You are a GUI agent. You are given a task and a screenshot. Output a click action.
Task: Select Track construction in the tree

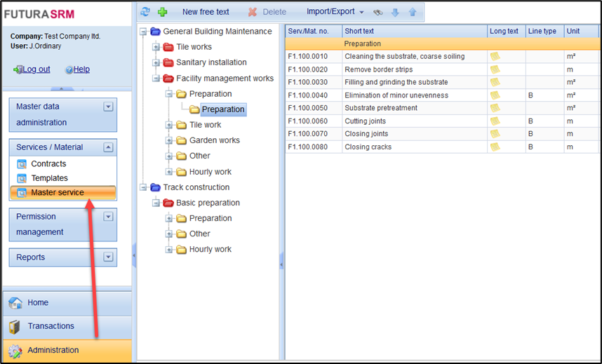point(196,187)
